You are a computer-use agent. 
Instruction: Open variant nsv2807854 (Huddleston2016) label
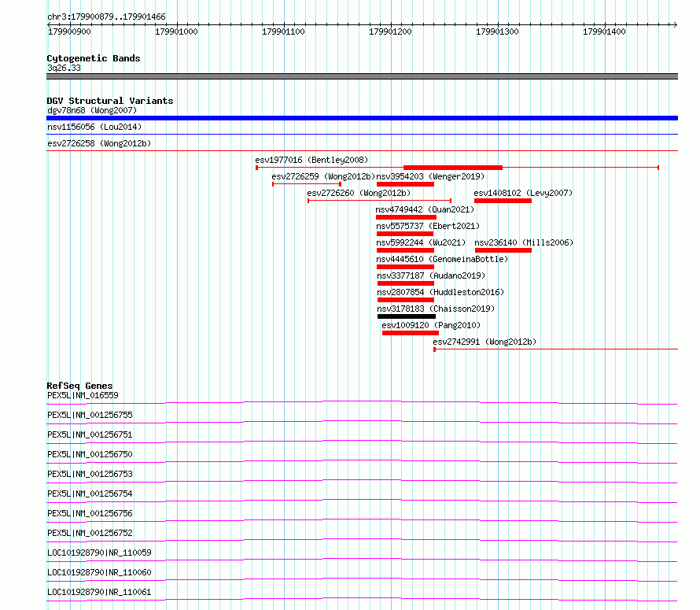(440, 292)
